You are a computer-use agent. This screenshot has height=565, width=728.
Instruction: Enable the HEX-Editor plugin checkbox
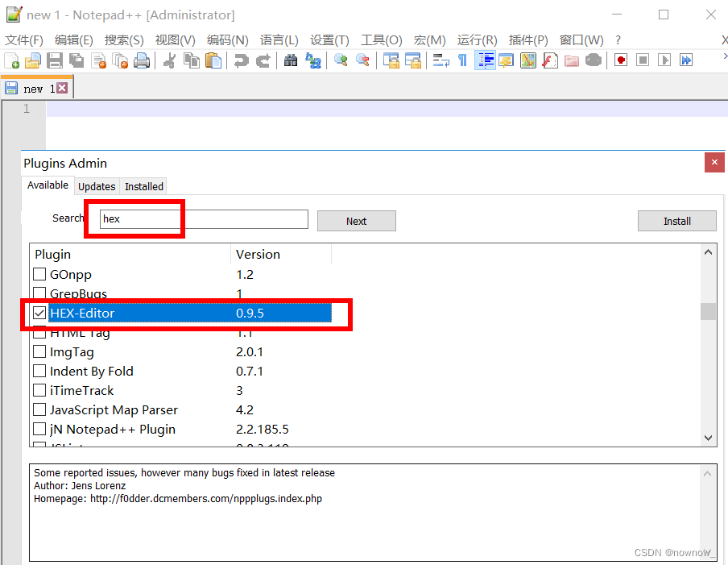(x=39, y=313)
